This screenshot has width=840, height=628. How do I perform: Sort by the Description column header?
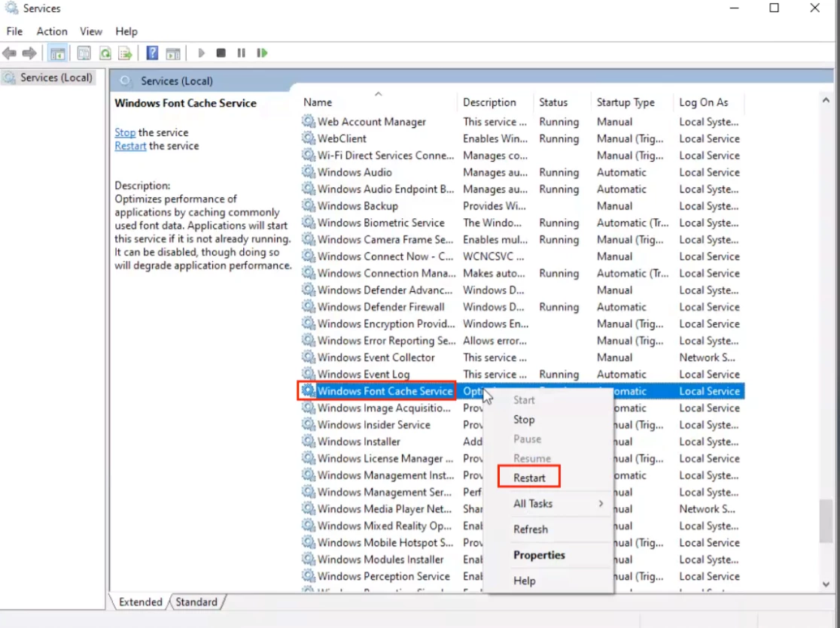[x=495, y=102]
